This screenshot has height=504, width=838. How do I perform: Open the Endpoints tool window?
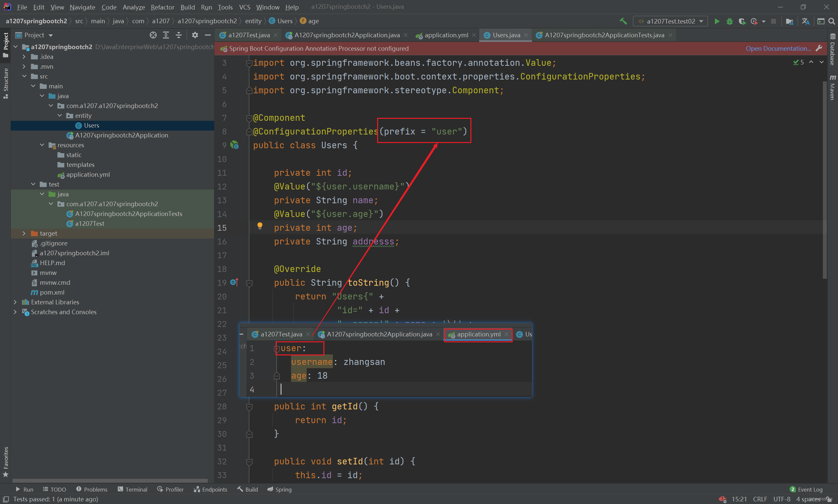coord(210,489)
